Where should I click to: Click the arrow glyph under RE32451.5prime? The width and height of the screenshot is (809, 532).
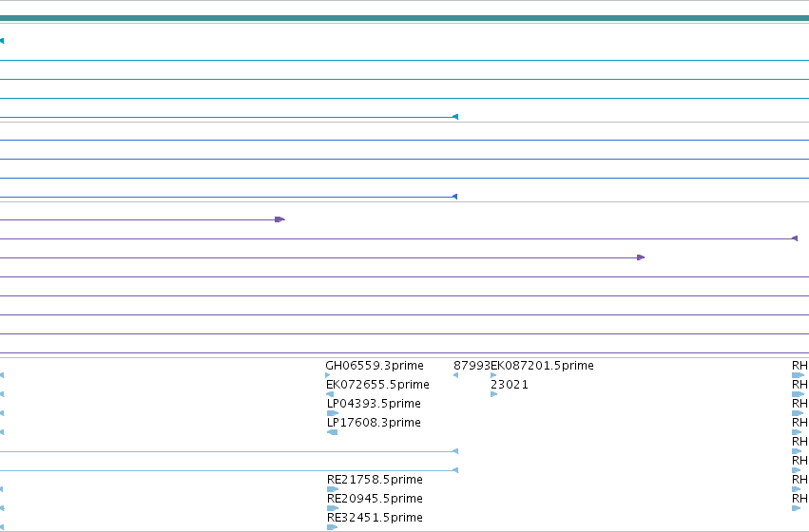point(333,527)
